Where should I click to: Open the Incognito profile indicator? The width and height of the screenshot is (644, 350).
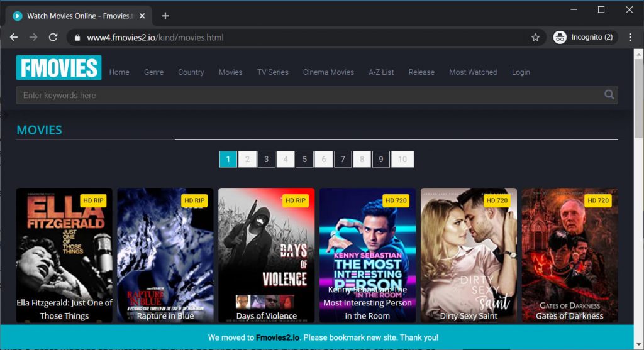coord(585,37)
